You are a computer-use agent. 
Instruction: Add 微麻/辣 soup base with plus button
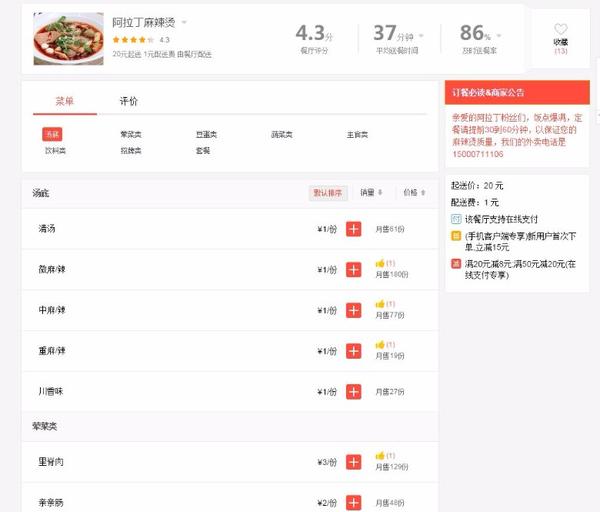353,269
